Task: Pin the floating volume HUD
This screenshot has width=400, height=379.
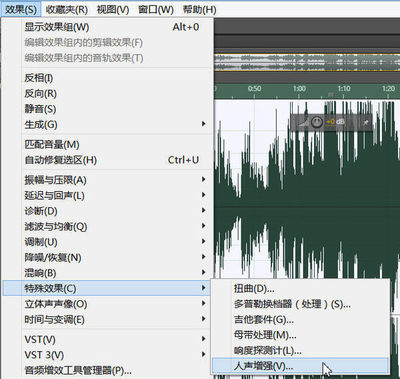Action: (x=366, y=122)
